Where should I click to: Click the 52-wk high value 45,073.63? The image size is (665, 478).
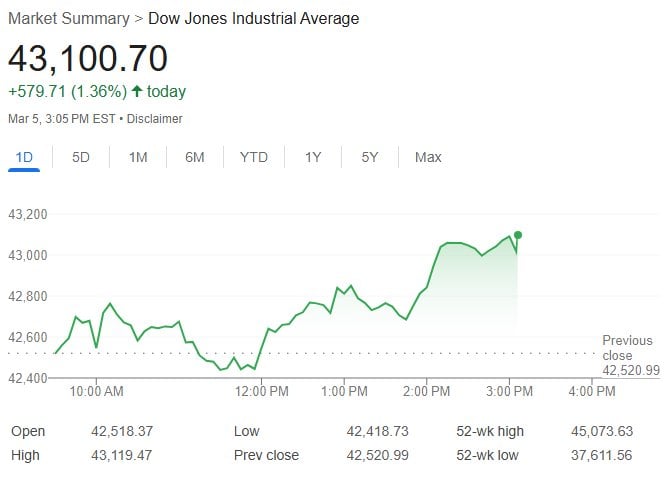(x=597, y=431)
